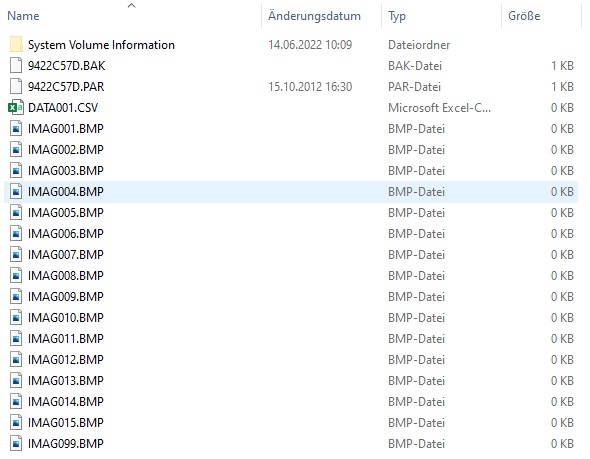This screenshot has width=590, height=459.
Task: Click the 0 KB size of IMAG007.BMP
Action: (563, 255)
